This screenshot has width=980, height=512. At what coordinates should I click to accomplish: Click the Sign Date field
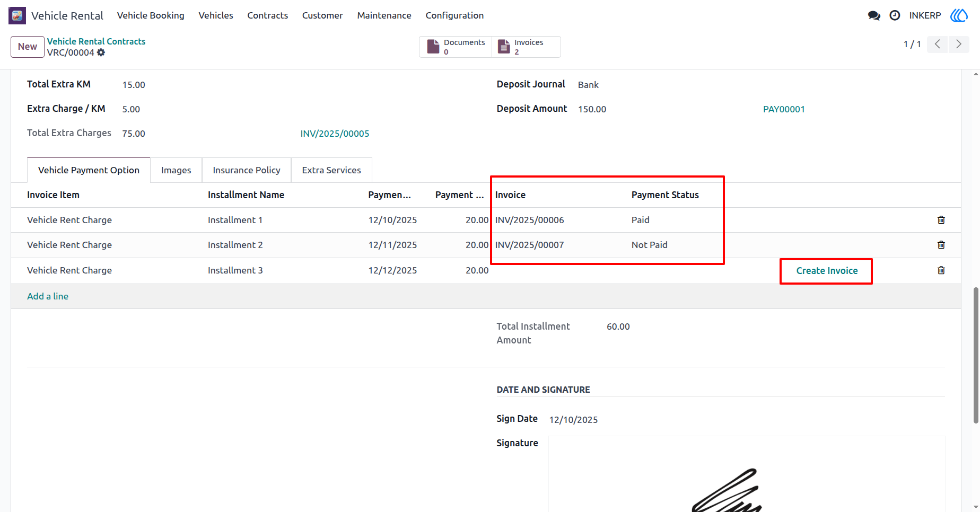[573, 420]
